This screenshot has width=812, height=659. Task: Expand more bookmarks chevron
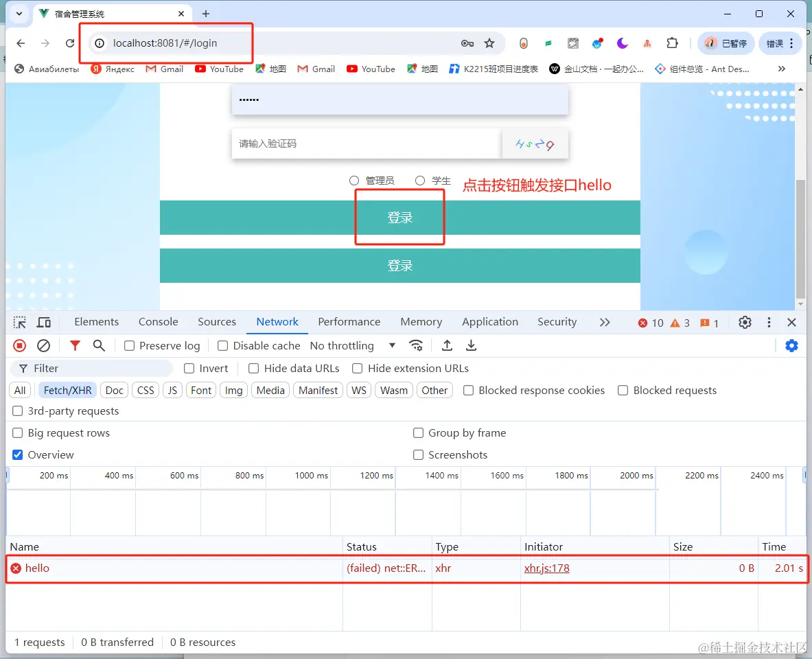tap(781, 69)
